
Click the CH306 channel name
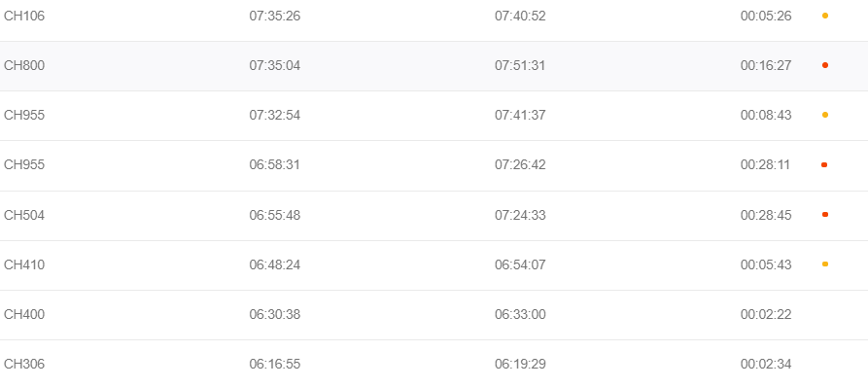click(24, 365)
